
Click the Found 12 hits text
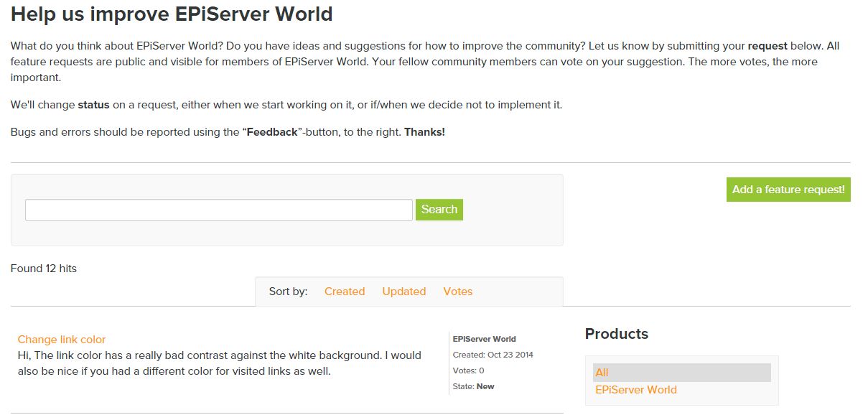(x=43, y=268)
